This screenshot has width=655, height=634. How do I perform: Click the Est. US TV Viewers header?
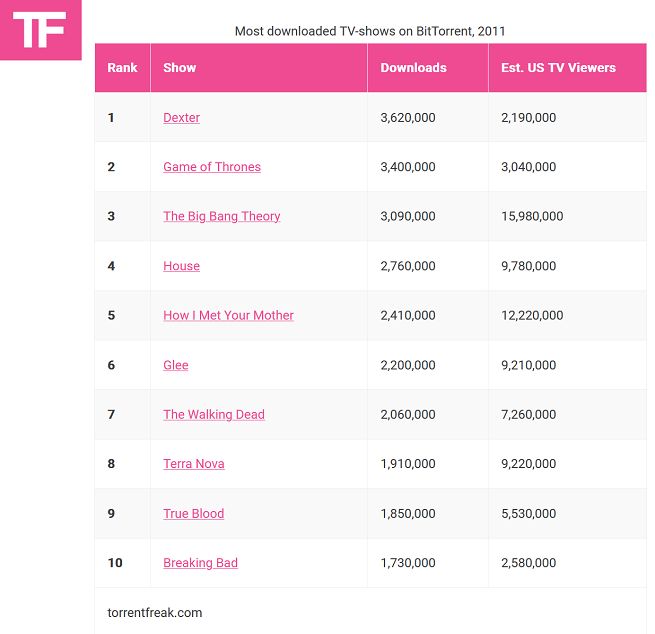click(x=558, y=68)
